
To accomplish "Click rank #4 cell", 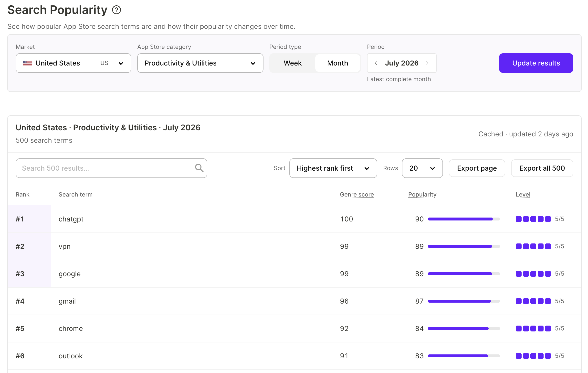I will click(29, 301).
